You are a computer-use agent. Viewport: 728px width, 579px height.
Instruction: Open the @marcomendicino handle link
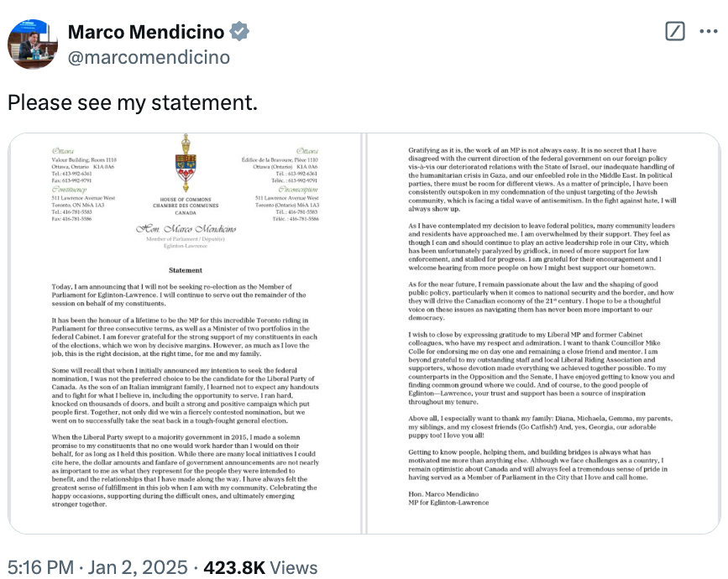[x=149, y=58]
